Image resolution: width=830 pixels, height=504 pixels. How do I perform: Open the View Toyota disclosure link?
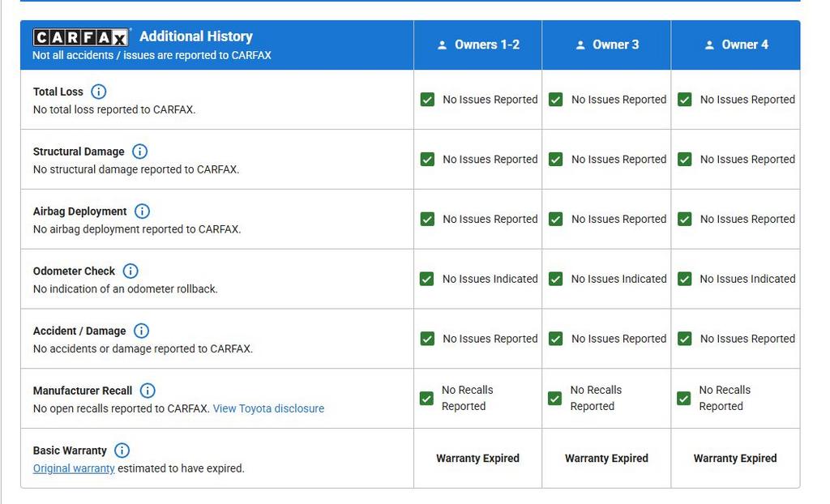pos(268,408)
